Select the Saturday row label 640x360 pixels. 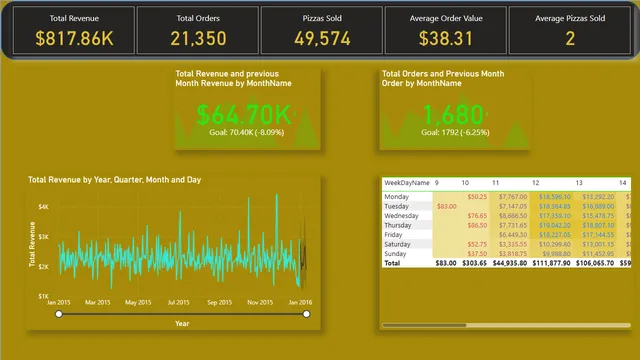(397, 244)
